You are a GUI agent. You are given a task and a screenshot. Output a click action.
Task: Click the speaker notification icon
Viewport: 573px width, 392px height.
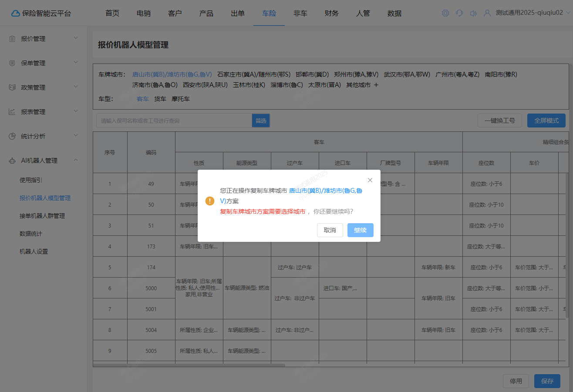coord(473,13)
